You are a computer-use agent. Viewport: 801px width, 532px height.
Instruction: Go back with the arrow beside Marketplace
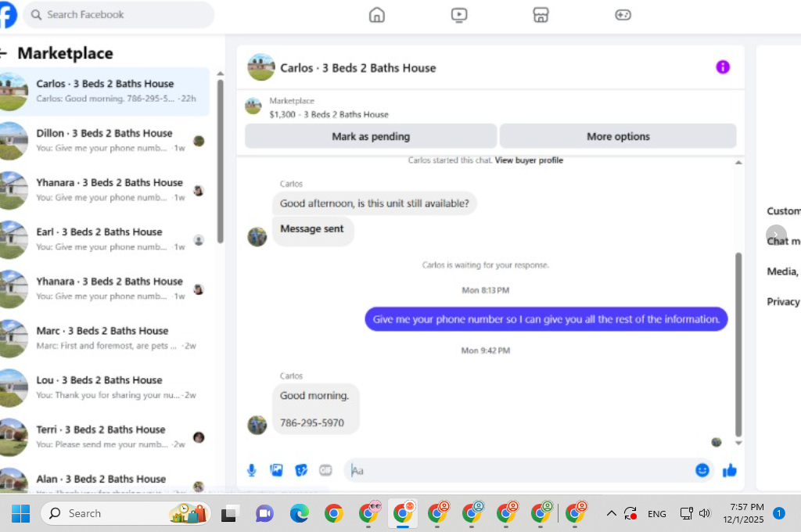4,53
